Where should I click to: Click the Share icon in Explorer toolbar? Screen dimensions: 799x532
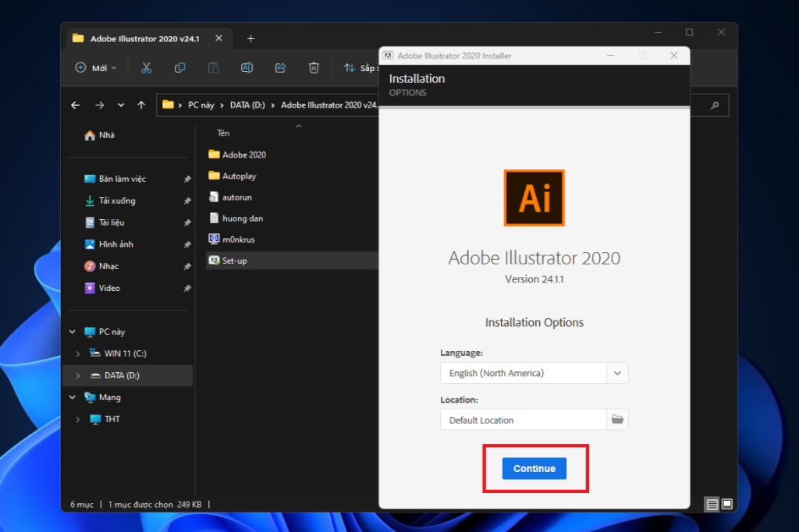tap(280, 68)
